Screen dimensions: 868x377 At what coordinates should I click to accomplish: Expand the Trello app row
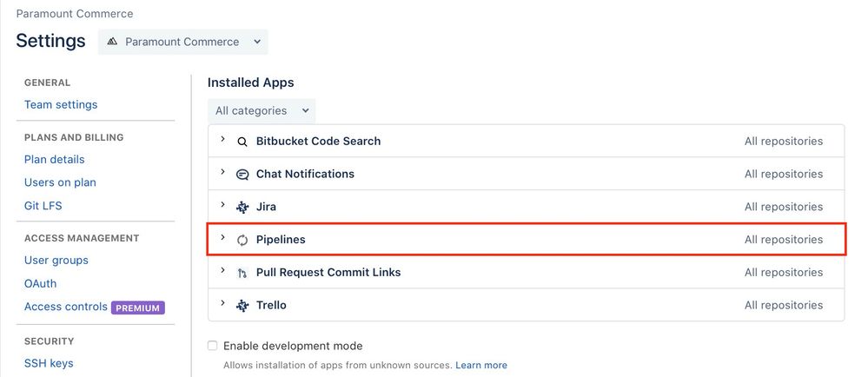[x=222, y=303]
